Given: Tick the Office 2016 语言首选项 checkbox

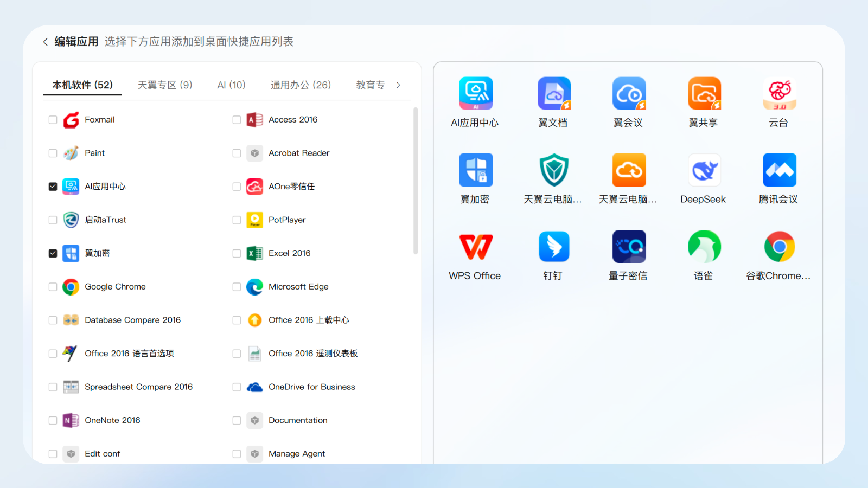Looking at the screenshot, I should pyautogui.click(x=53, y=354).
